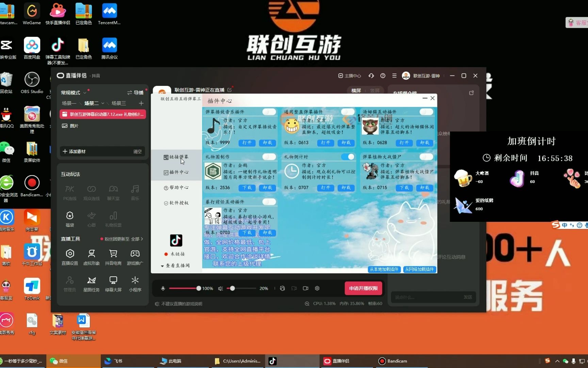Screen dimensions: 588x368
Task: Select the 虚拟形象 avatar tool
Action: pyautogui.click(x=91, y=257)
